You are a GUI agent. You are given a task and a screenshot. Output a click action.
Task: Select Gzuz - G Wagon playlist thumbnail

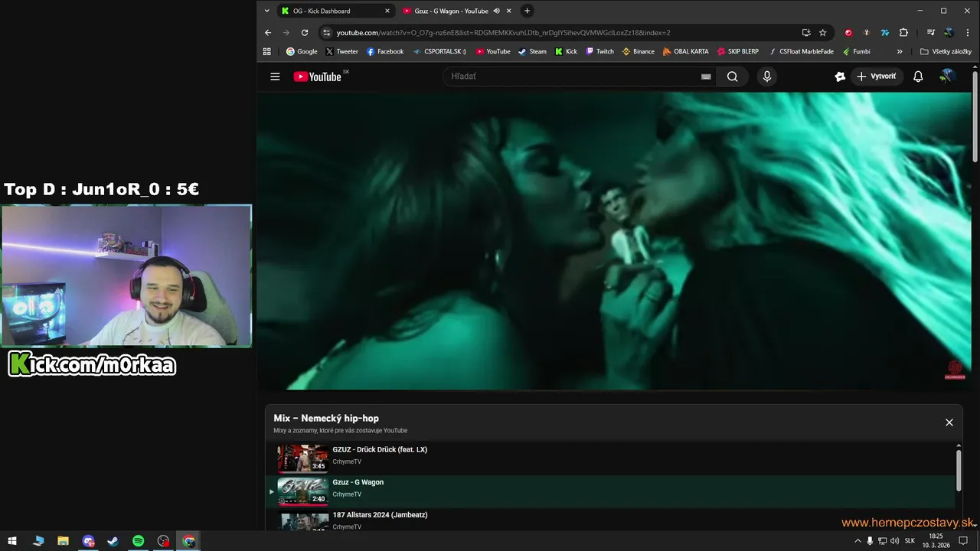point(302,491)
